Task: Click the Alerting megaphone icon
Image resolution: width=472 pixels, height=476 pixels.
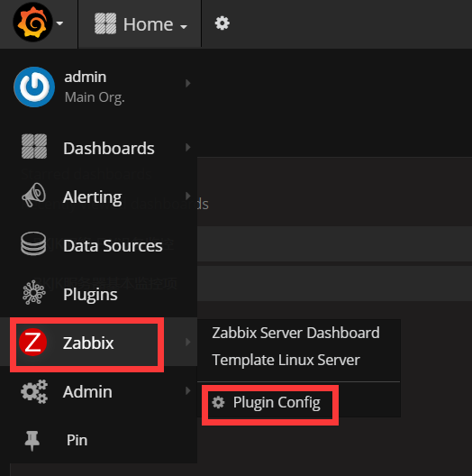Action: pyautogui.click(x=33, y=196)
